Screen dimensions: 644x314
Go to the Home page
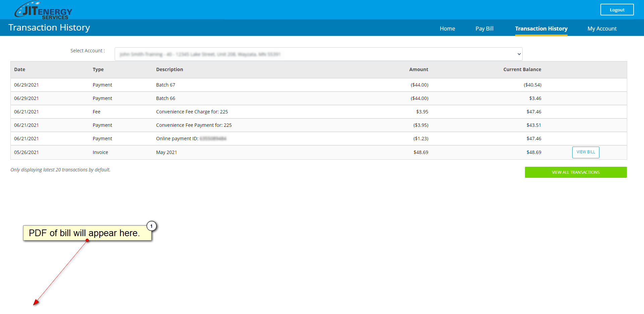[447, 29]
